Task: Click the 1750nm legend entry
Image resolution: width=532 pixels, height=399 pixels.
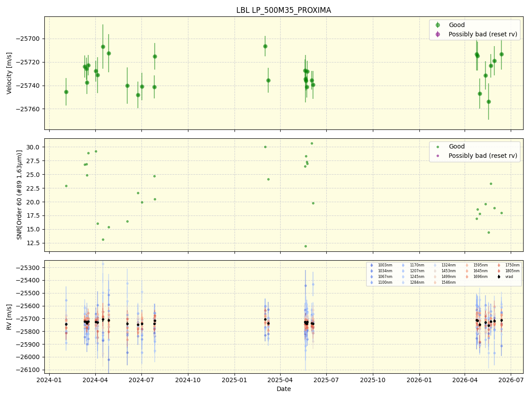Action: click(x=508, y=265)
